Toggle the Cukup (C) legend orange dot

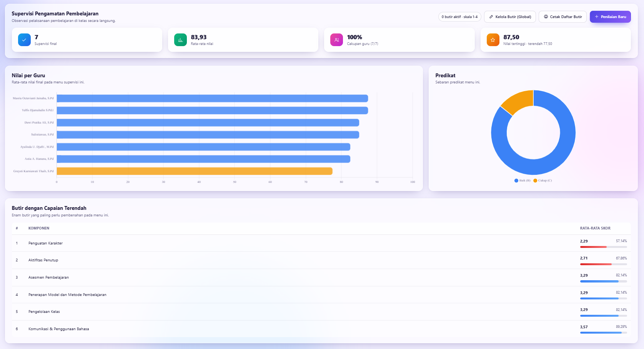tap(535, 181)
